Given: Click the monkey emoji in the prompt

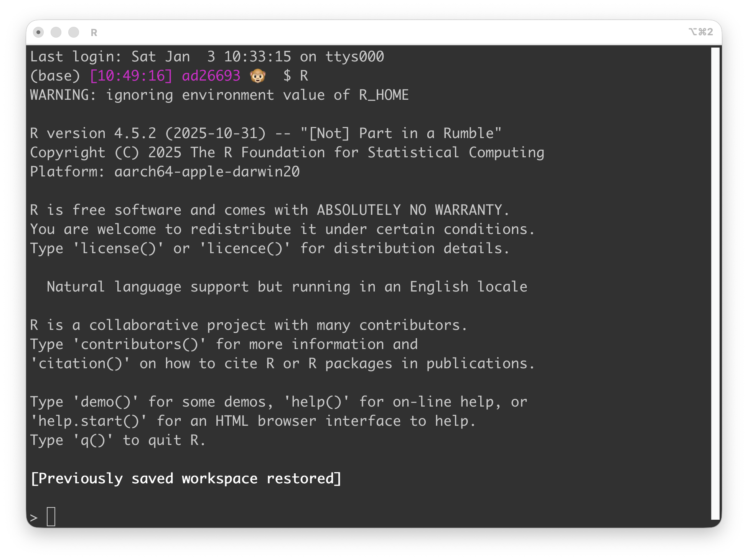Looking at the screenshot, I should click(x=258, y=76).
